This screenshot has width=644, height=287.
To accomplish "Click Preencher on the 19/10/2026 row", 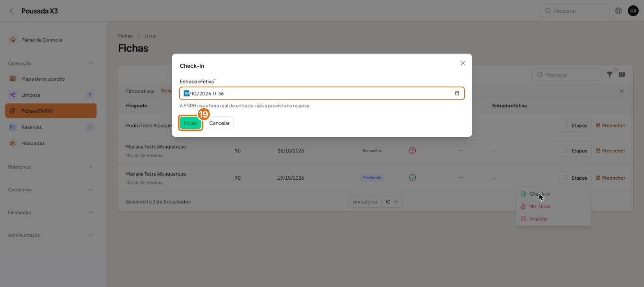I will 610,178.
